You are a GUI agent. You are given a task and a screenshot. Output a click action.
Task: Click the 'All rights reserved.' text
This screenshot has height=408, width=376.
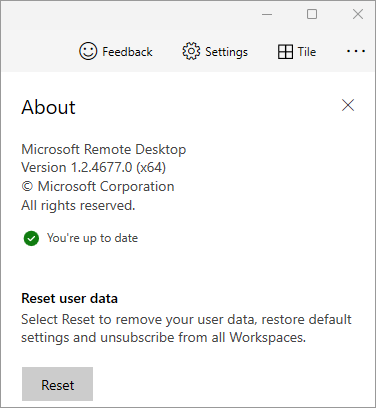pyautogui.click(x=78, y=205)
